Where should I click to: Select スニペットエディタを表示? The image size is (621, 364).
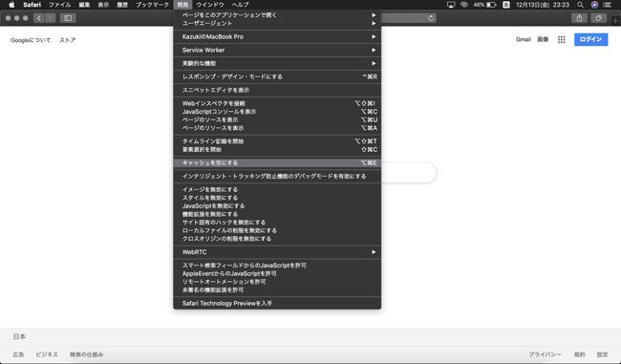(277, 90)
